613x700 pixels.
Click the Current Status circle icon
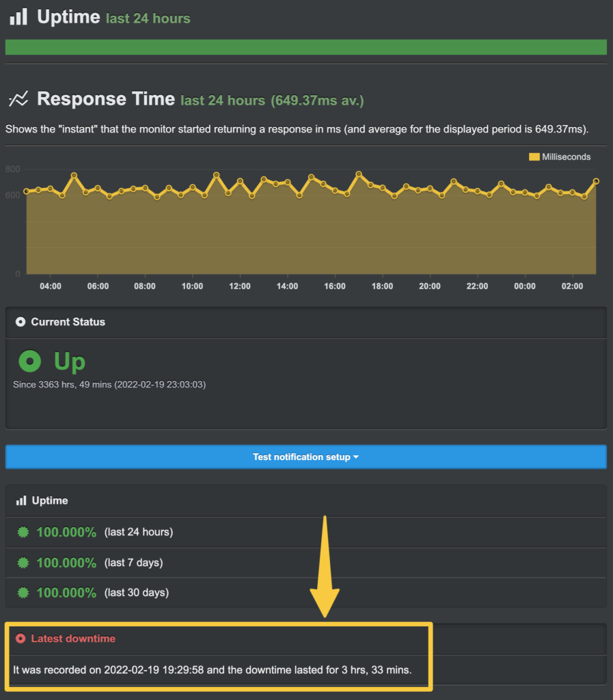21,322
